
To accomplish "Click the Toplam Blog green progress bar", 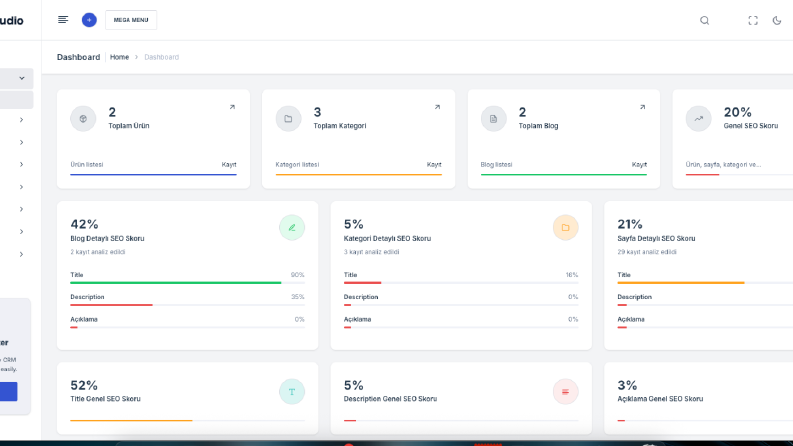I will [563, 174].
